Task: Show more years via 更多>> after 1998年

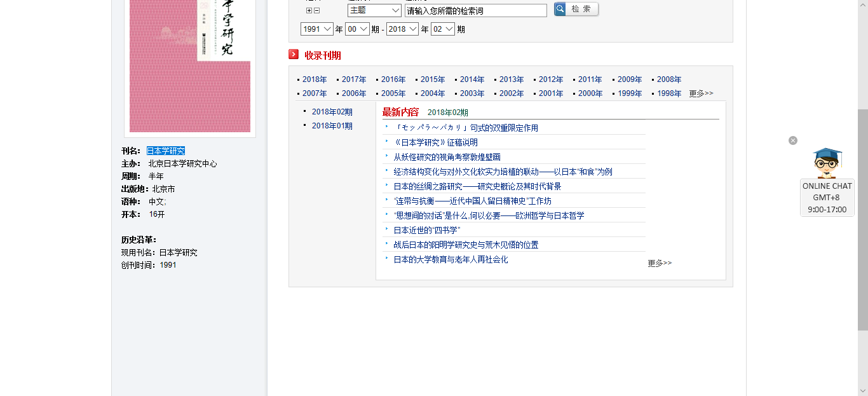Action: (x=701, y=93)
